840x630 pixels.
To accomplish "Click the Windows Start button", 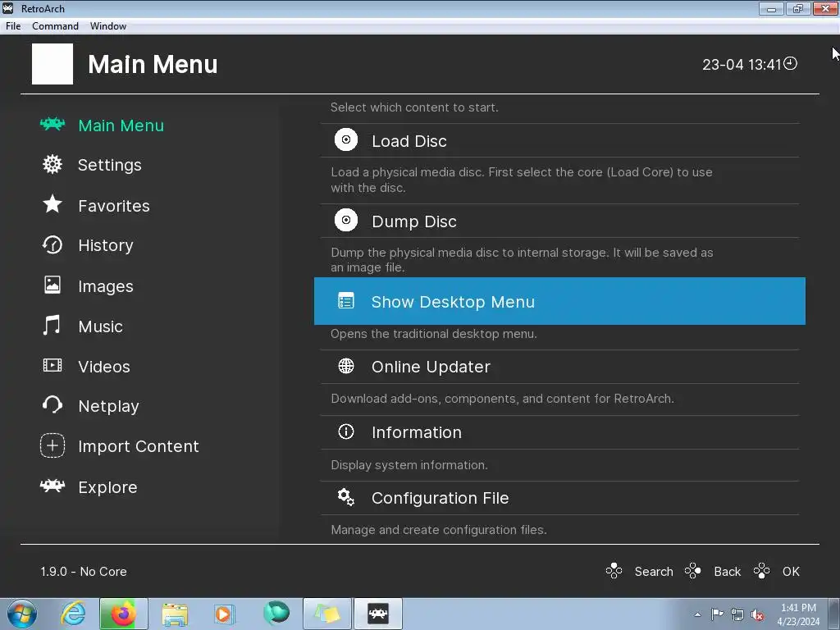I will (22, 614).
